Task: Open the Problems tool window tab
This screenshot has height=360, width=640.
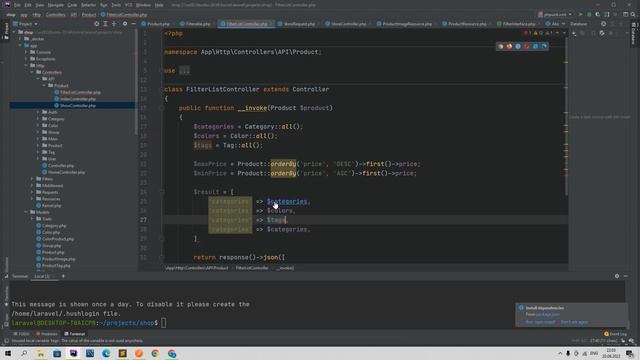Action: tap(47, 334)
